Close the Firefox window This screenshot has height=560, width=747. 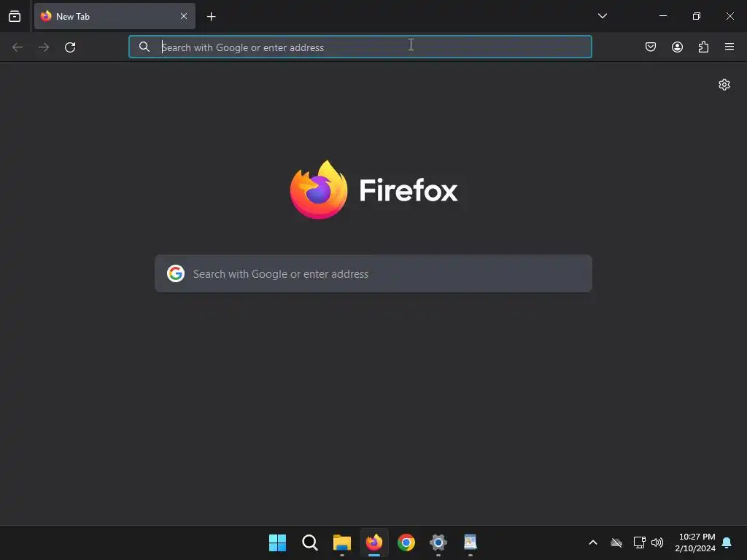tap(729, 16)
